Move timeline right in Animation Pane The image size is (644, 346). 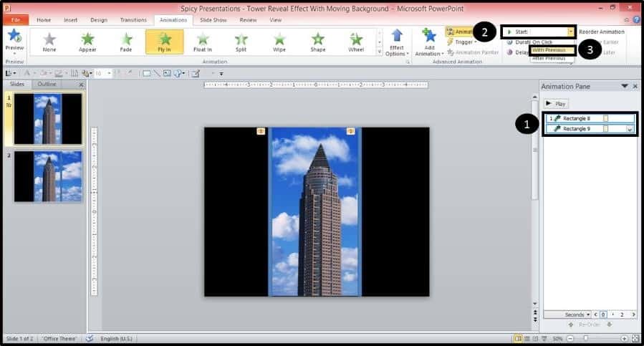[633, 314]
